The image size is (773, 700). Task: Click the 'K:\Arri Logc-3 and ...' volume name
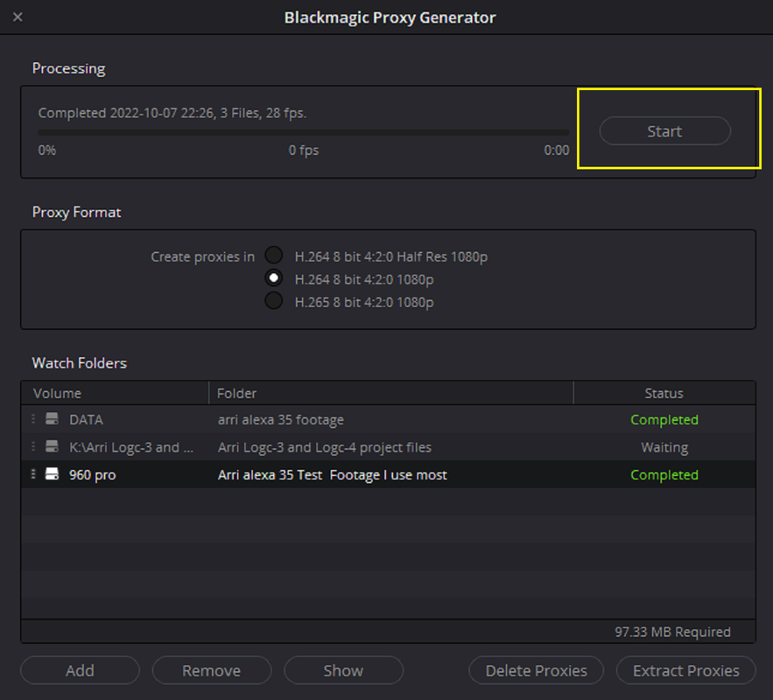[131, 447]
